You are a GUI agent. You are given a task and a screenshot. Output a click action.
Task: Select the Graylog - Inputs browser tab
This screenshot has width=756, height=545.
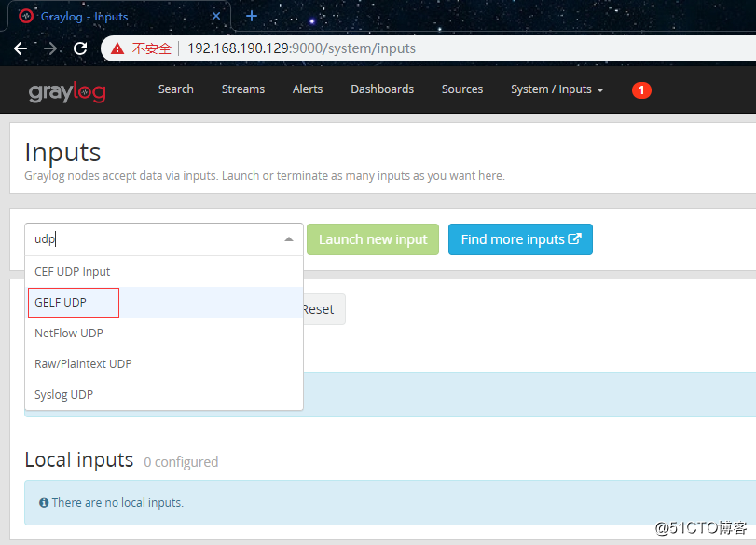[x=118, y=17]
